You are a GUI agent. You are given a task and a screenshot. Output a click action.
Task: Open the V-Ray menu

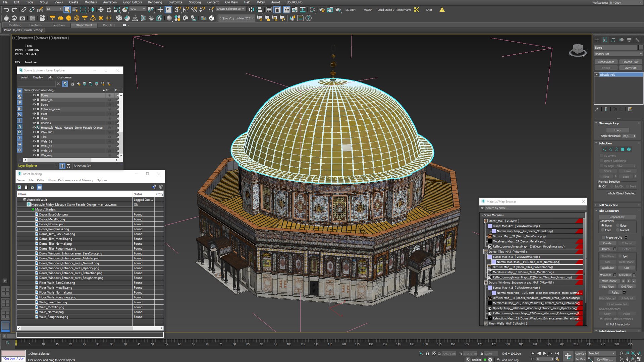pos(261,2)
